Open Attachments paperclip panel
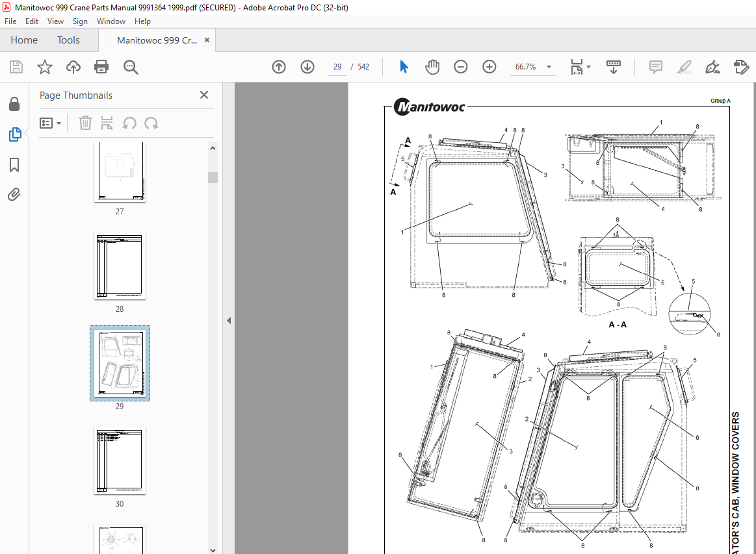 (14, 195)
